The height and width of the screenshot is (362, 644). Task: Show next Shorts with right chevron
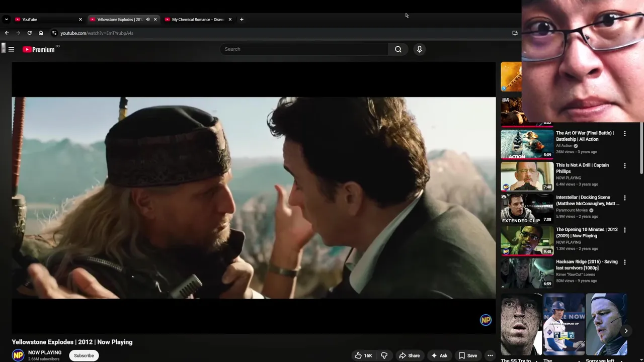point(626,331)
